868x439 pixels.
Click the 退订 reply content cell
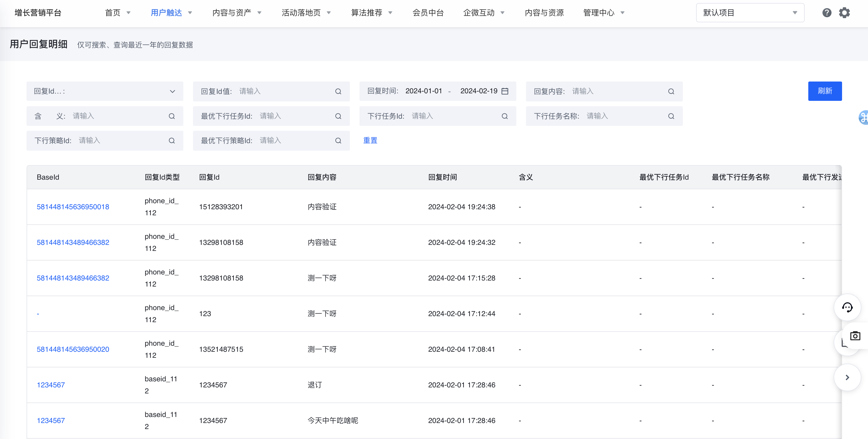[314, 385]
